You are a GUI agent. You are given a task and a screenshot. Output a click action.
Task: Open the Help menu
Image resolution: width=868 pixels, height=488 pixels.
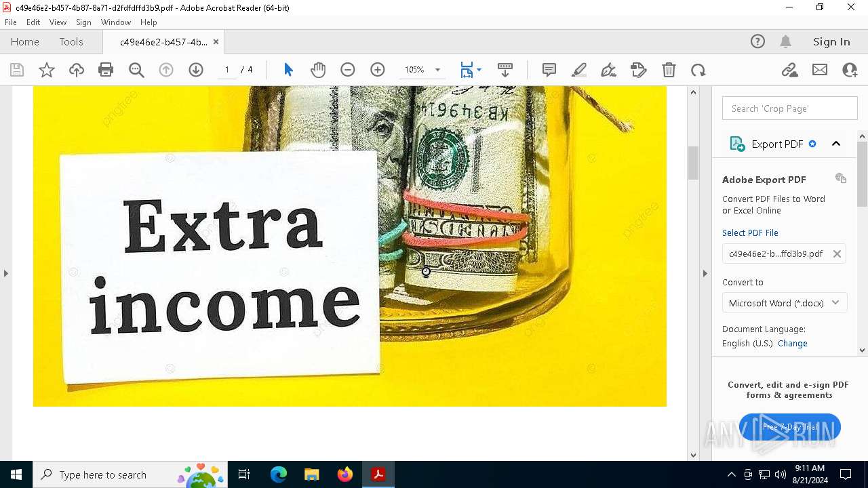[x=149, y=22]
